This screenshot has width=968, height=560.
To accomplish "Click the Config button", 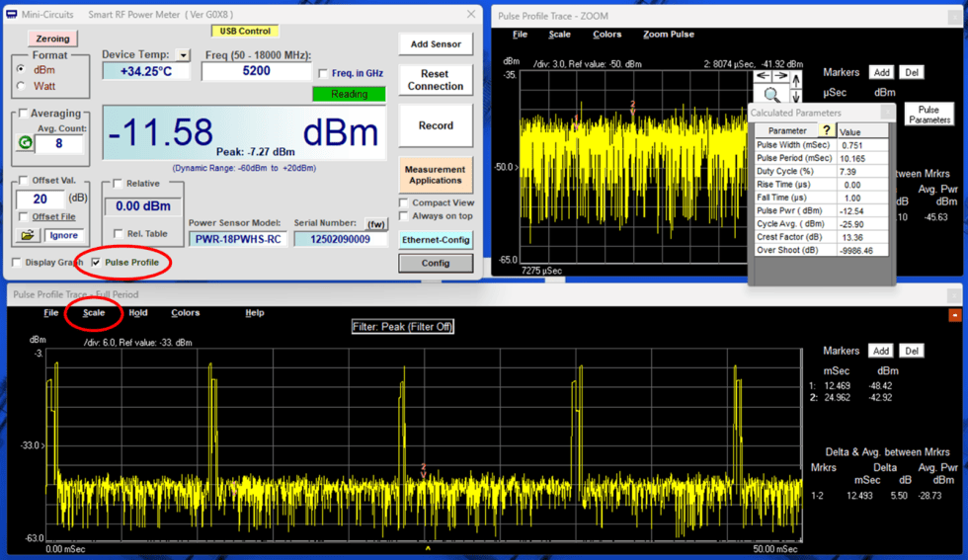I will pyautogui.click(x=436, y=263).
